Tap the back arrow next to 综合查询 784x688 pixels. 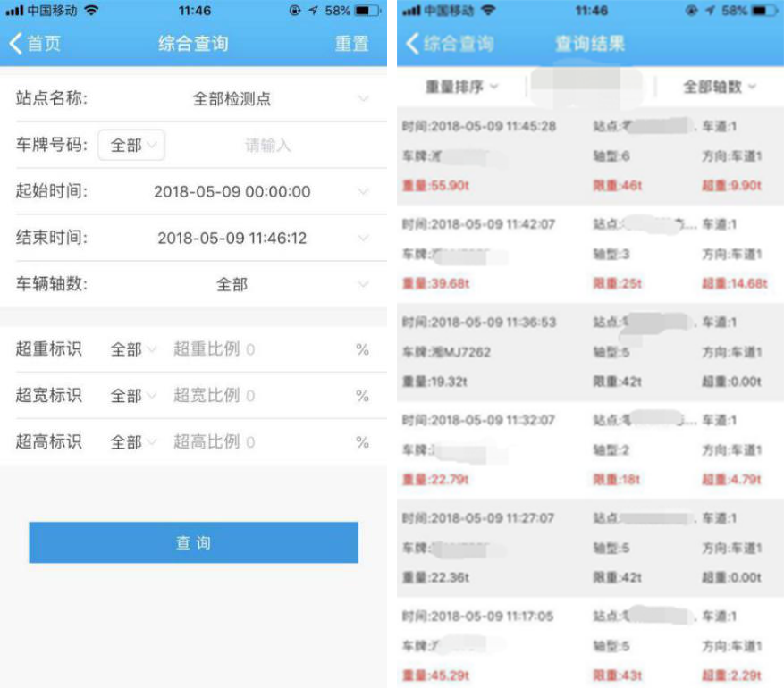[412, 44]
